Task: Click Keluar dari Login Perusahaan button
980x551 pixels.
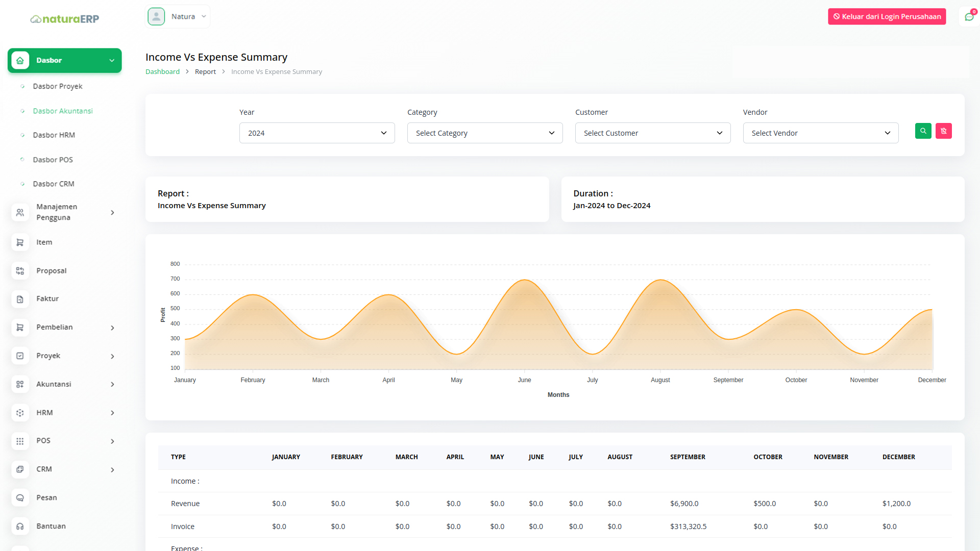Action: tap(887, 16)
